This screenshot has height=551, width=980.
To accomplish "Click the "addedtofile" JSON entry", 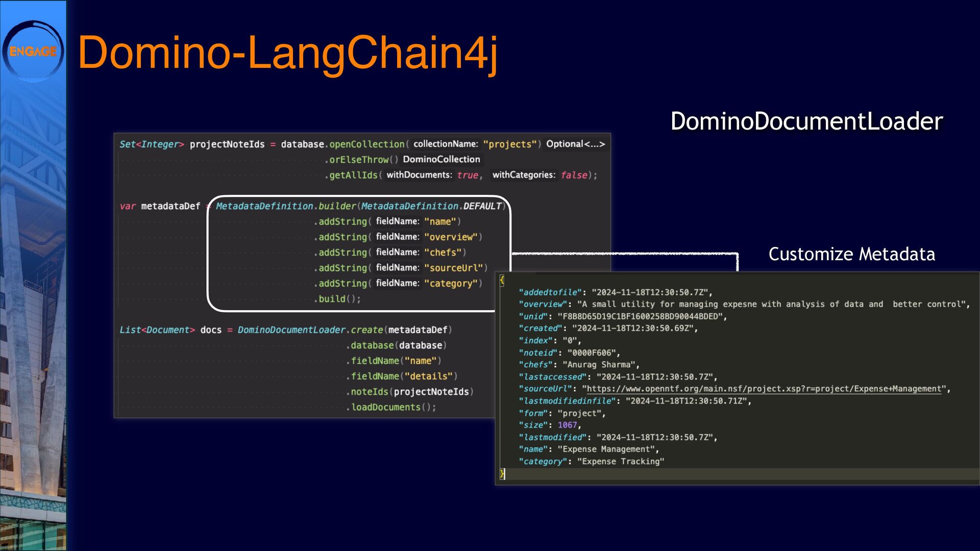I will click(x=616, y=292).
